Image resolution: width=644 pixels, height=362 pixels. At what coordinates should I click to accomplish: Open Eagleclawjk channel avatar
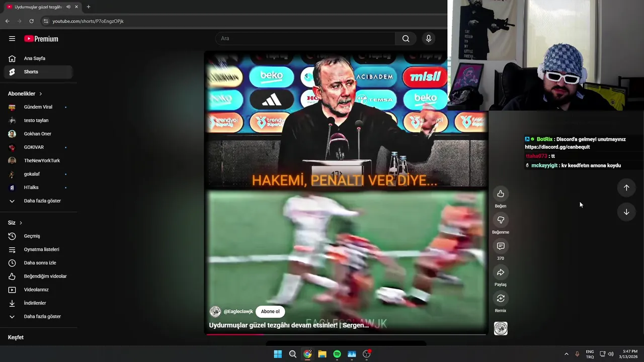point(215,312)
